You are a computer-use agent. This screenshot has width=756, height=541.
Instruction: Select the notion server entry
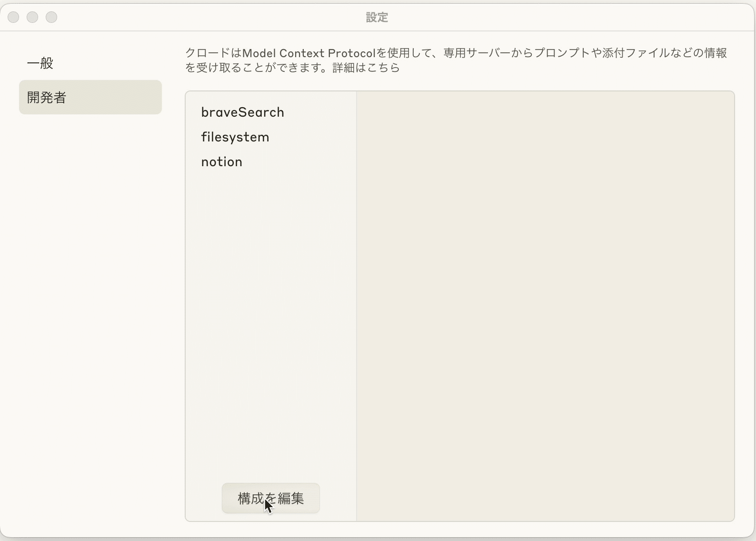pyautogui.click(x=222, y=162)
